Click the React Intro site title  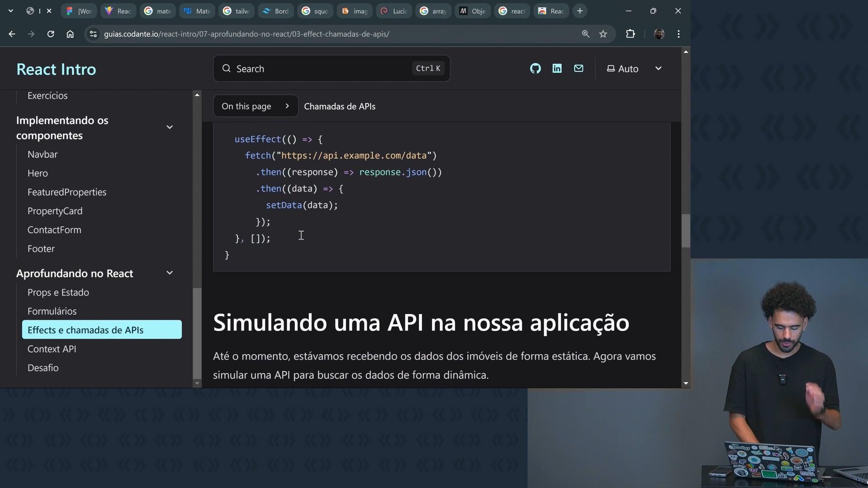point(56,69)
